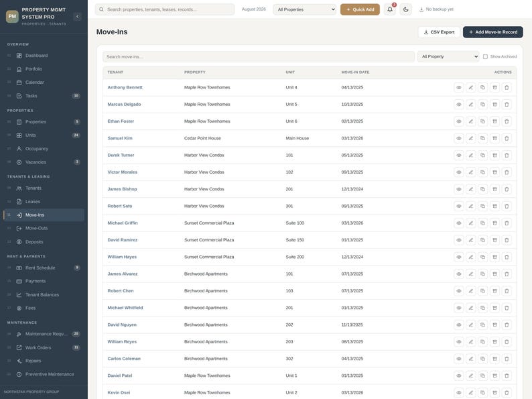Go to Tenants page
The height and width of the screenshot is (399, 532).
pos(44,188)
